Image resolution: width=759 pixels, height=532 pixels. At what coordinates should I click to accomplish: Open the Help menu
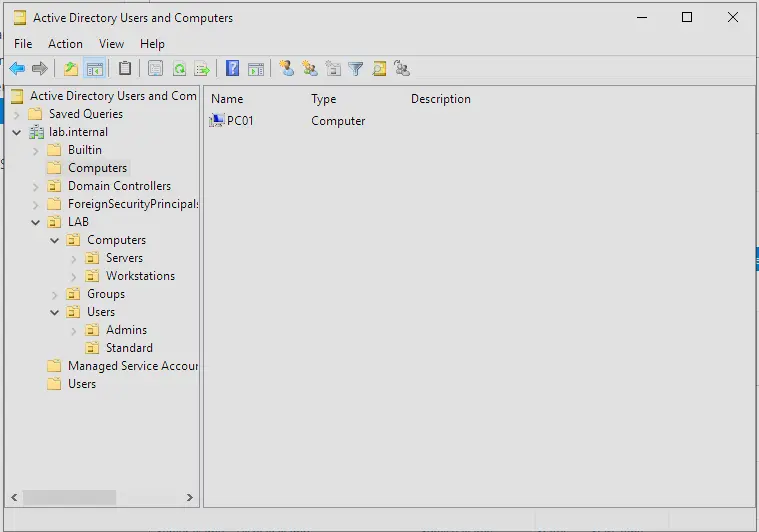[152, 44]
